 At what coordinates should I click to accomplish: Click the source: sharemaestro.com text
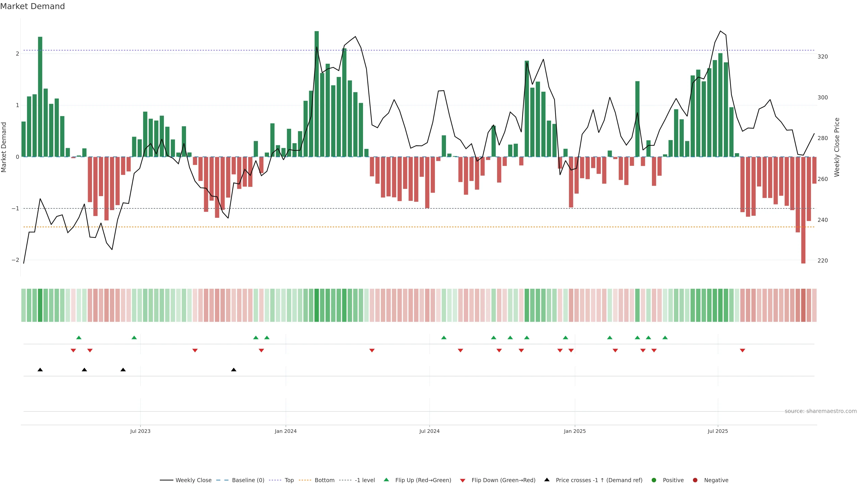click(x=821, y=411)
